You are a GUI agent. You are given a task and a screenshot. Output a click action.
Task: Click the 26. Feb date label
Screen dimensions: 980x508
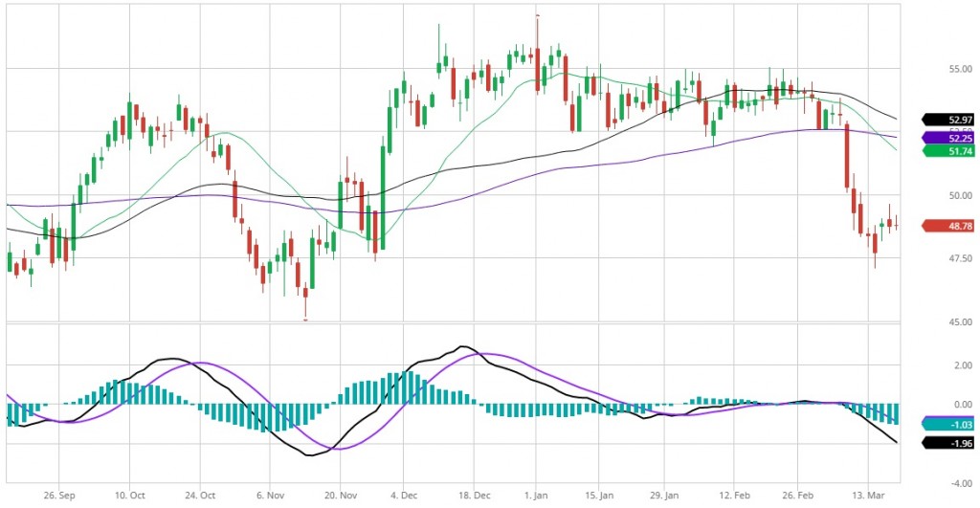(798, 495)
